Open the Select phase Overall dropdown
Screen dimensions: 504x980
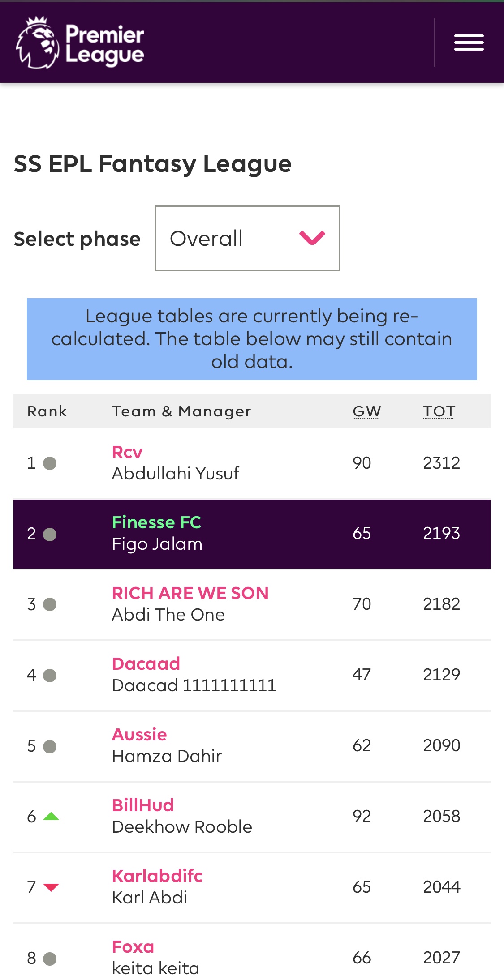pyautogui.click(x=247, y=238)
